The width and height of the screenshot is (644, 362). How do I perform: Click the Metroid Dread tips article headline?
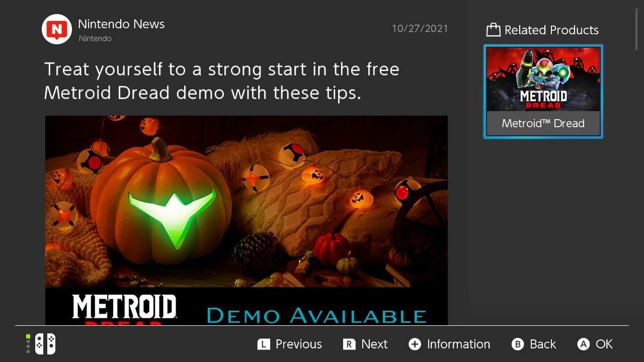point(222,80)
